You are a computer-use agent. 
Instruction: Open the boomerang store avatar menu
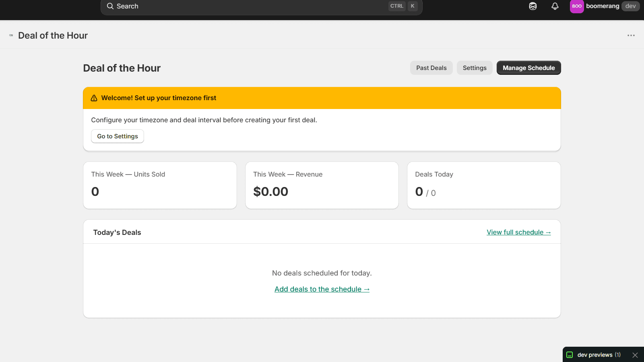pos(577,6)
